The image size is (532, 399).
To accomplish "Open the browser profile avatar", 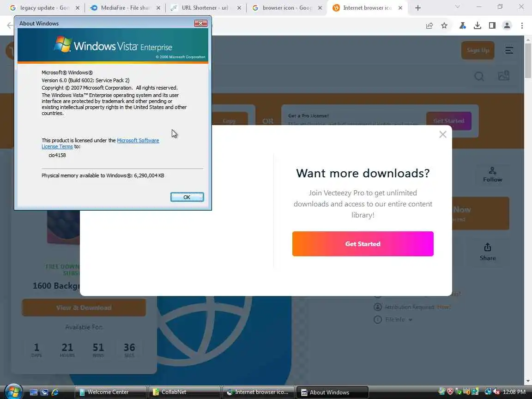I will pyautogui.click(x=507, y=25).
